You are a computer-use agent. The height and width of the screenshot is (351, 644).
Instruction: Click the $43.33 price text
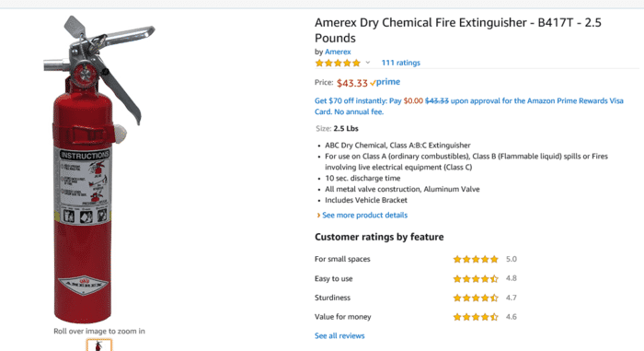pyautogui.click(x=352, y=83)
